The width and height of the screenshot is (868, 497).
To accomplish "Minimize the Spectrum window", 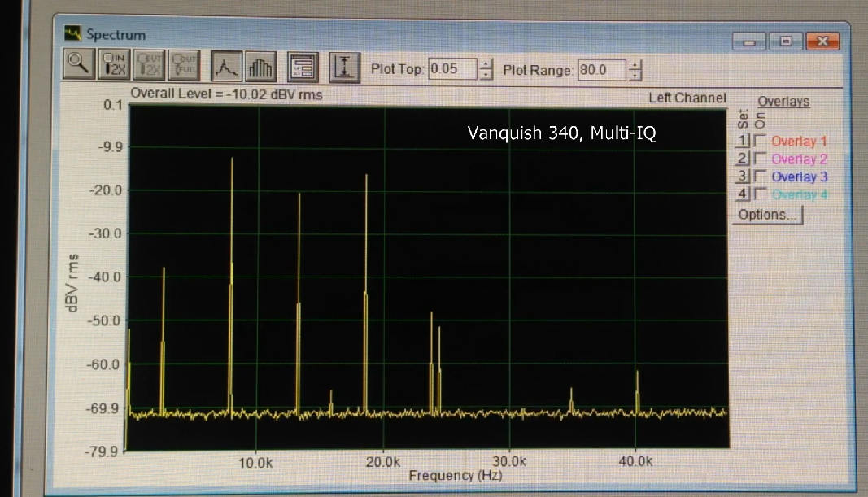I will (749, 41).
